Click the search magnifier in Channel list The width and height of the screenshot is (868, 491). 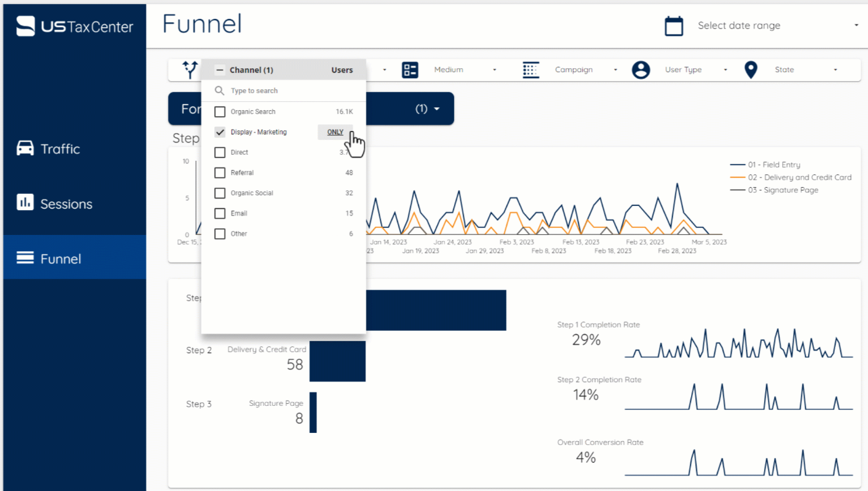220,91
